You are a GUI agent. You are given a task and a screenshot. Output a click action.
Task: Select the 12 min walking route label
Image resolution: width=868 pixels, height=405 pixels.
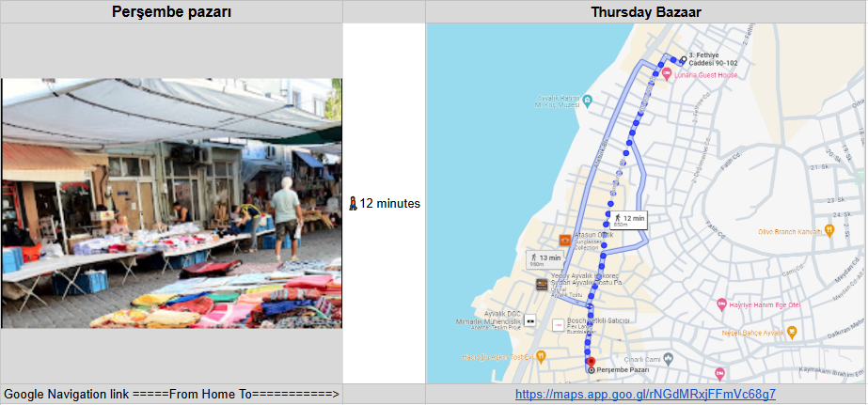click(x=628, y=220)
